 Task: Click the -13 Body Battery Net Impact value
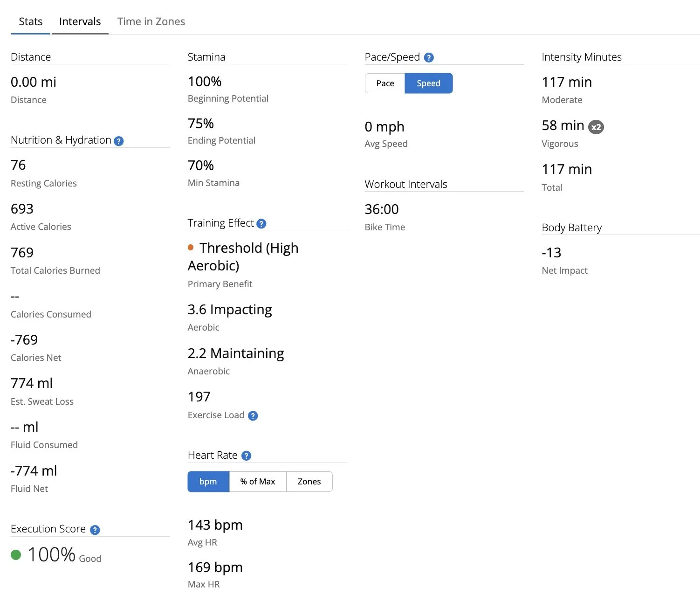[551, 253]
